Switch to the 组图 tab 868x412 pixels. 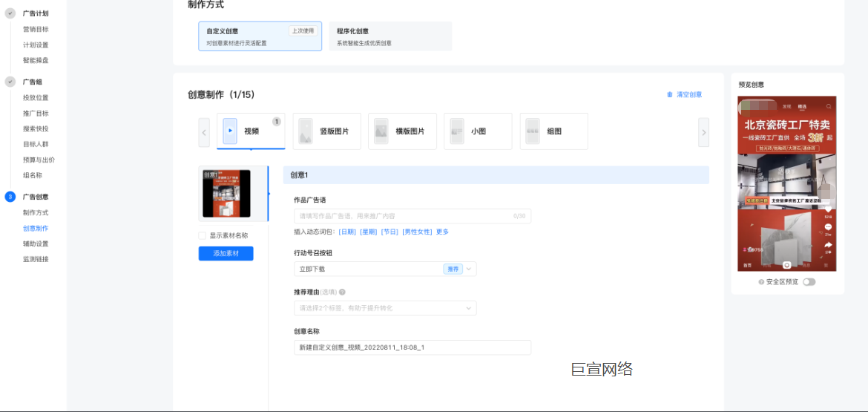tap(553, 131)
